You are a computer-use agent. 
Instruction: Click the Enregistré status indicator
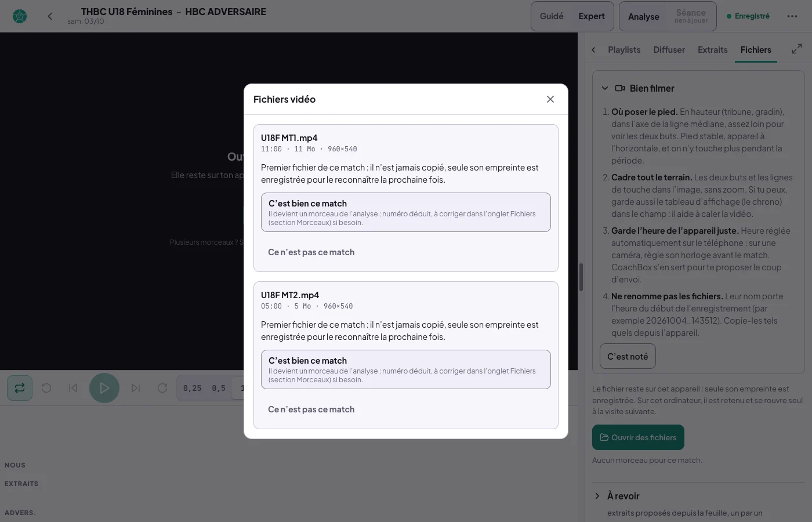(x=748, y=16)
